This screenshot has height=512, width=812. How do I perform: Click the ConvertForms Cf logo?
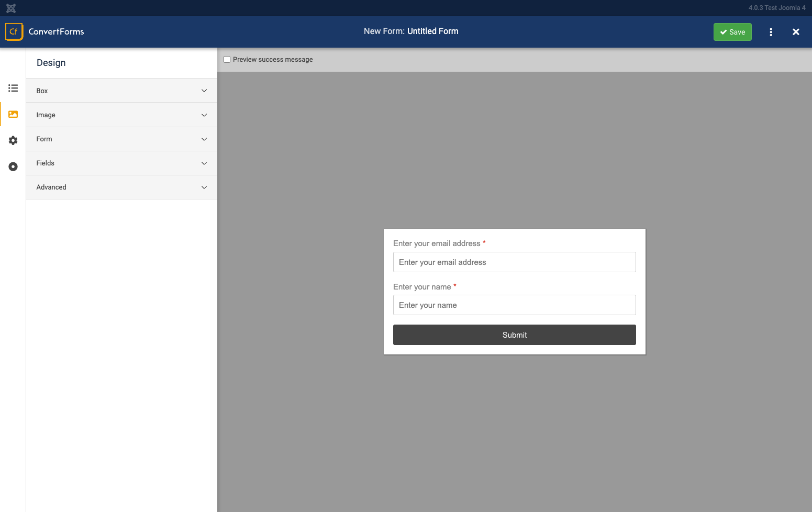point(14,31)
